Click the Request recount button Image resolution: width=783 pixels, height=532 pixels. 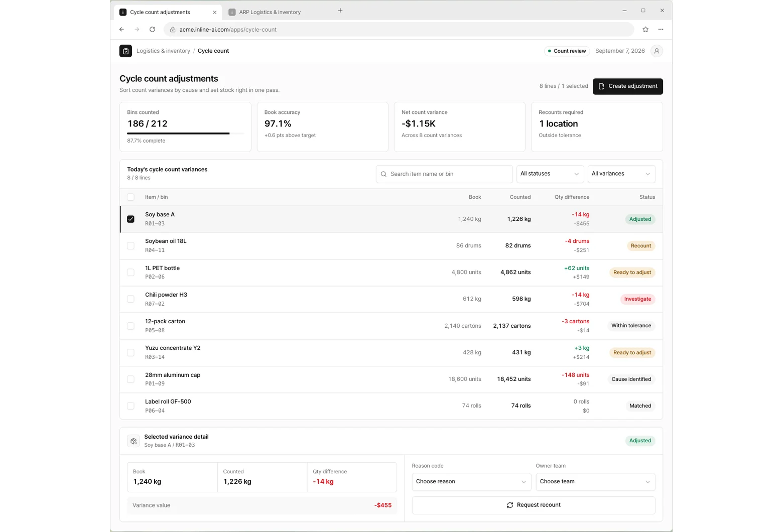[534, 505]
